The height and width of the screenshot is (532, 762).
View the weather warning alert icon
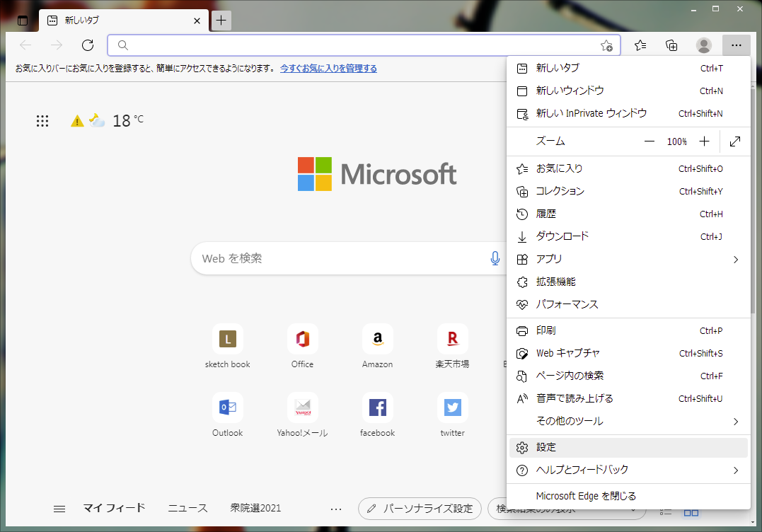[77, 121]
